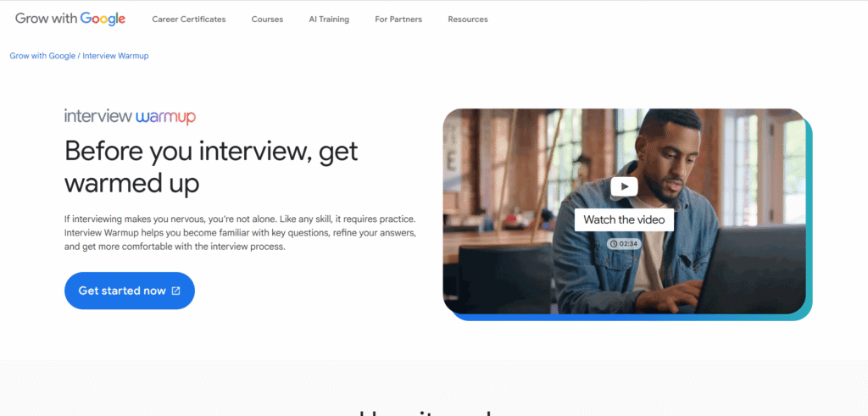
Task: Click the paragraph about interviewing nervousness
Action: [x=240, y=232]
